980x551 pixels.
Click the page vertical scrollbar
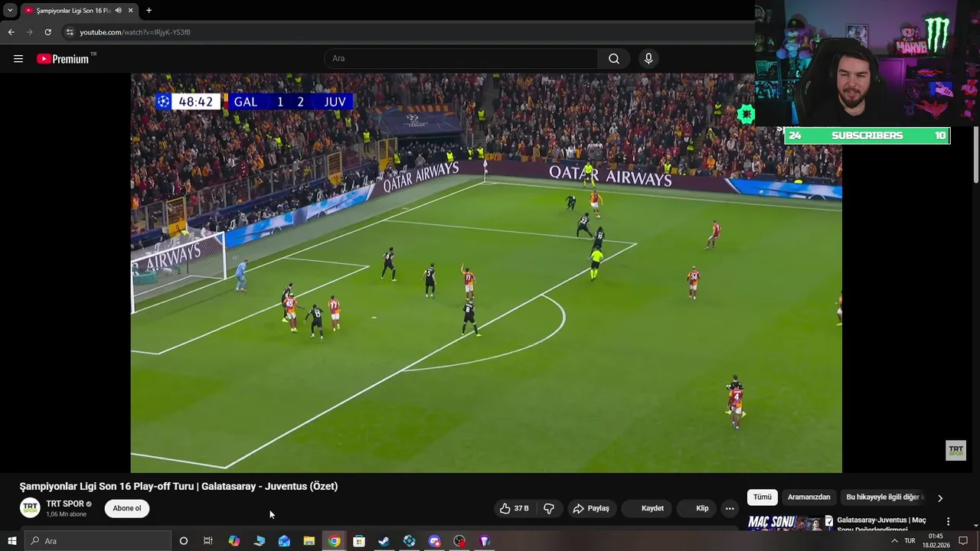[976, 156]
